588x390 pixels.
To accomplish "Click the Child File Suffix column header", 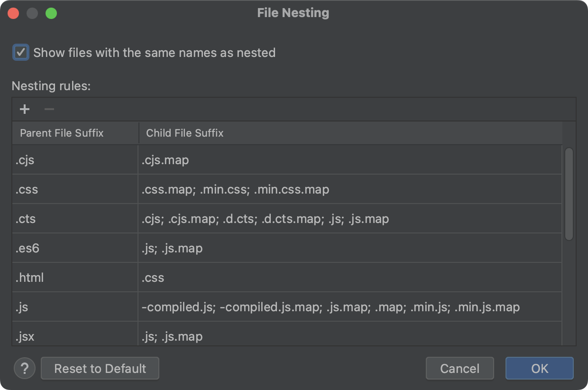I will [x=184, y=133].
